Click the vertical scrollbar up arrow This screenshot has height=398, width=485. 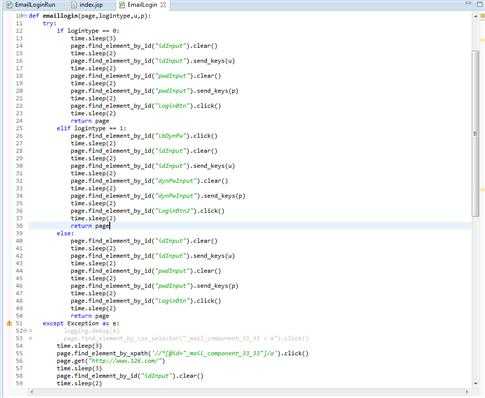point(476,16)
